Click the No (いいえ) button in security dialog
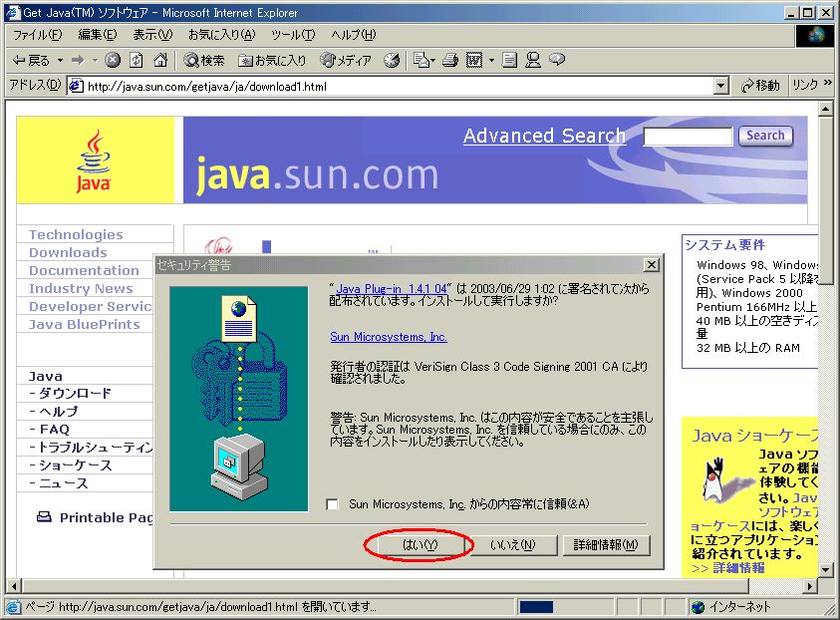Viewport: 840px width, 620px height. click(513, 545)
